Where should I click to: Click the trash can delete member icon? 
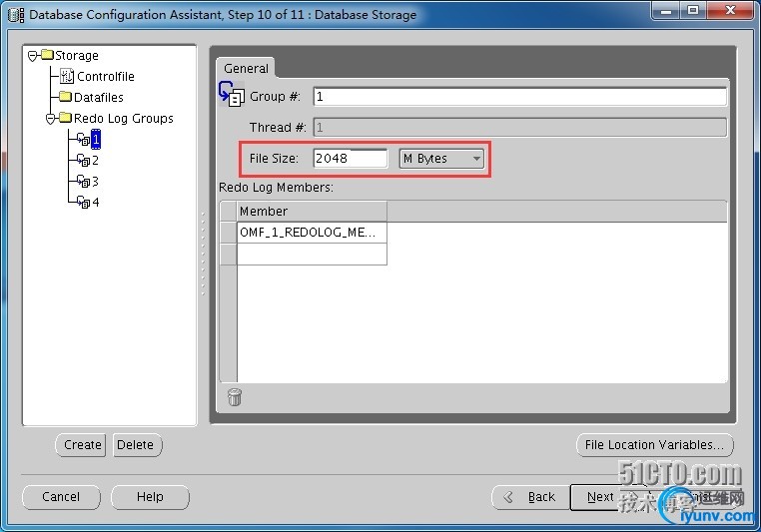(x=235, y=396)
